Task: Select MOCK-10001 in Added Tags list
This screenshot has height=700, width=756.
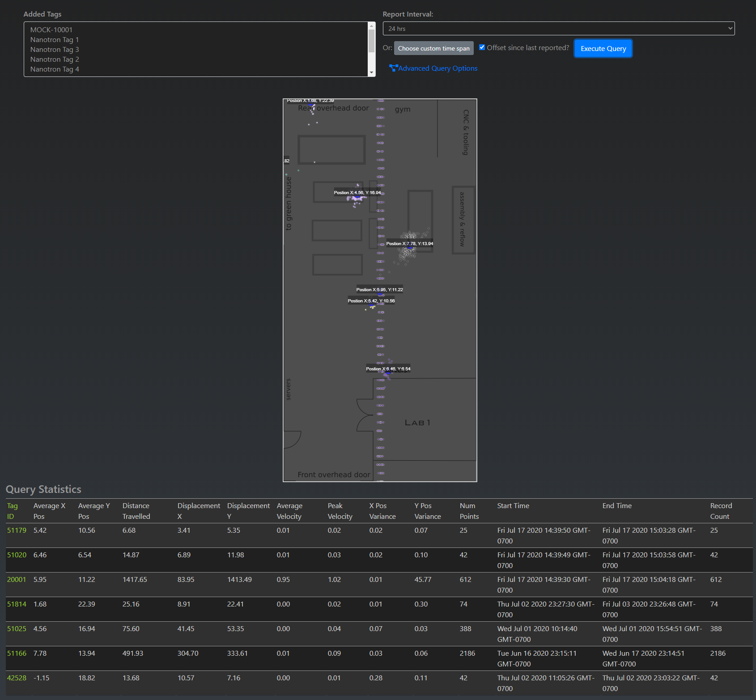Action: (51, 30)
